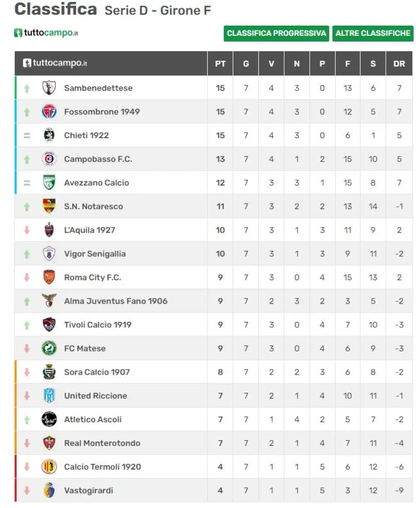Image resolution: width=420 pixels, height=508 pixels.
Task: Click the Alma Juventus Fano eagle crest
Action: click(x=49, y=300)
